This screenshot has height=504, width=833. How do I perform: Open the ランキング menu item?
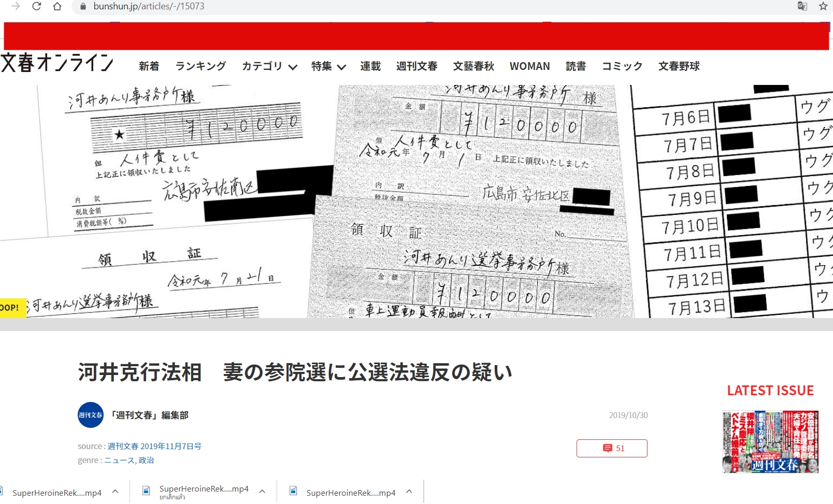click(x=200, y=66)
